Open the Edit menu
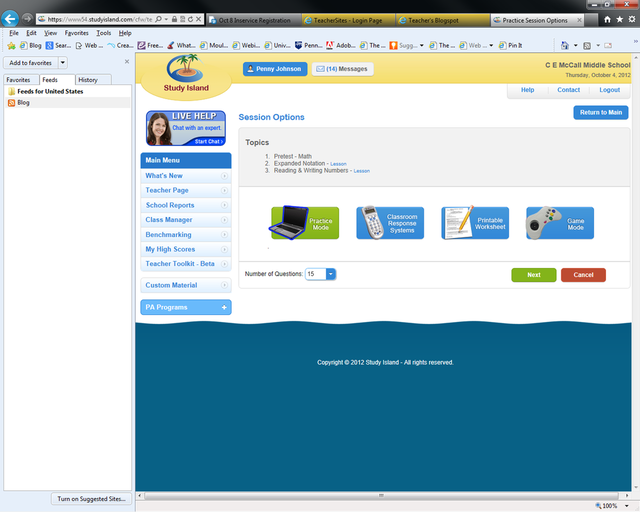This screenshot has width=640, height=512. pyautogui.click(x=31, y=33)
